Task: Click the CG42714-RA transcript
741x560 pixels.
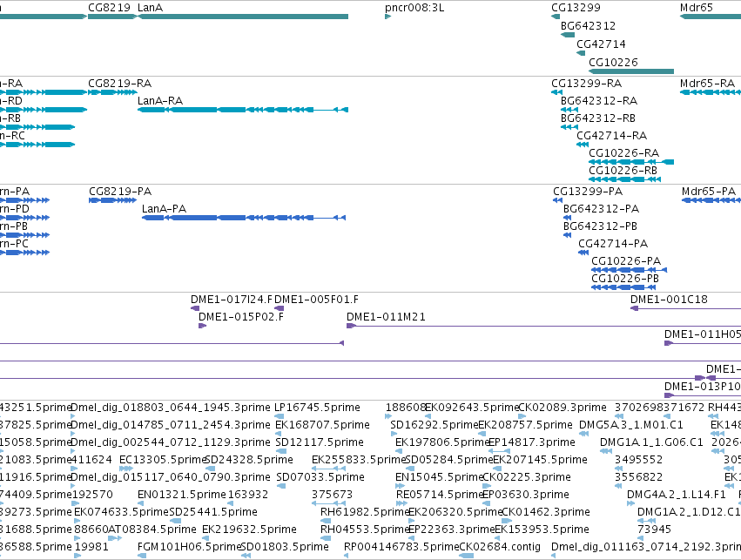Action: click(x=583, y=145)
